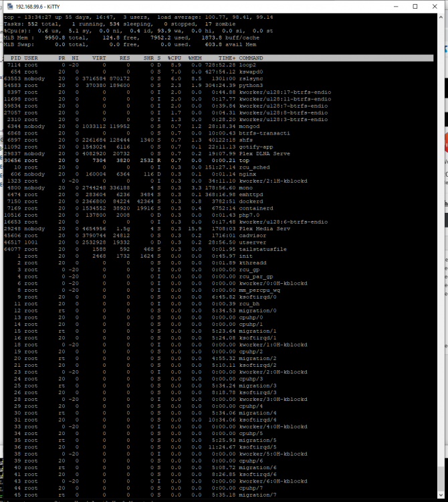Click the highlighted top process row

click(x=219, y=161)
